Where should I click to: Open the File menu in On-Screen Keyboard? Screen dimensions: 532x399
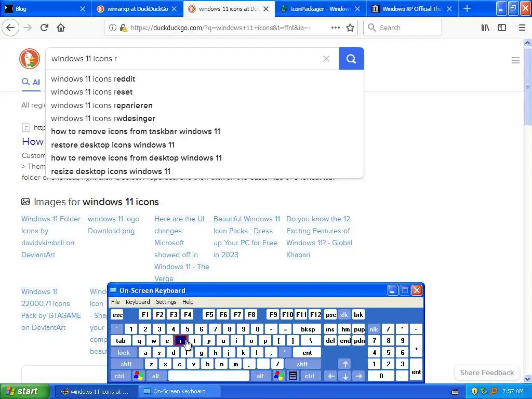point(115,302)
